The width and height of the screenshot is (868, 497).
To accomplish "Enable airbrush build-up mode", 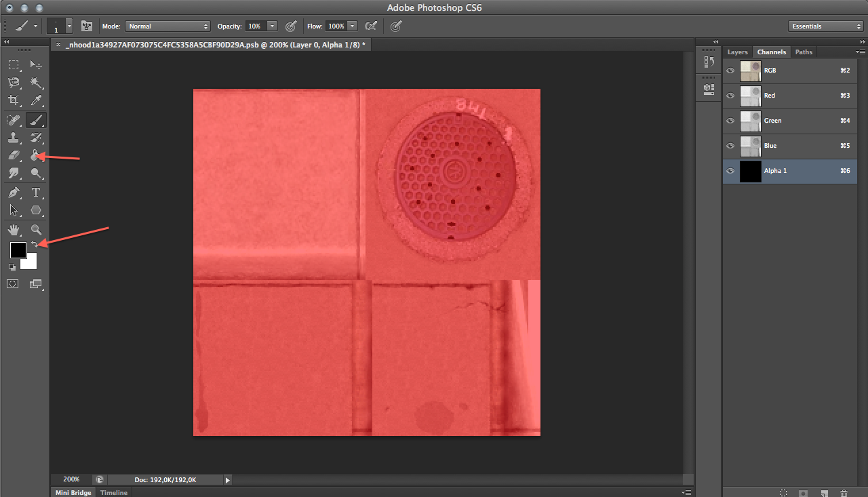I will [x=371, y=26].
